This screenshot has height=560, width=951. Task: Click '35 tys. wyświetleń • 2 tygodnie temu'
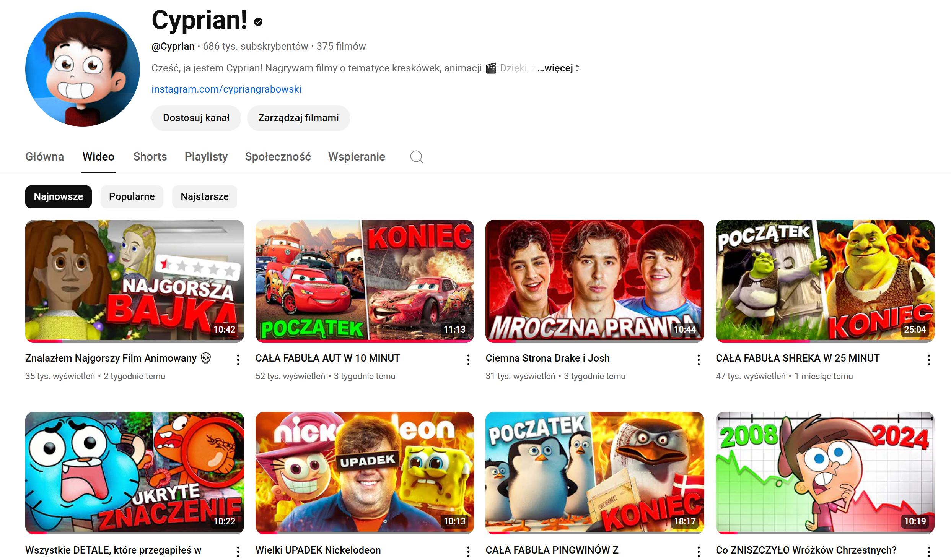95,376
